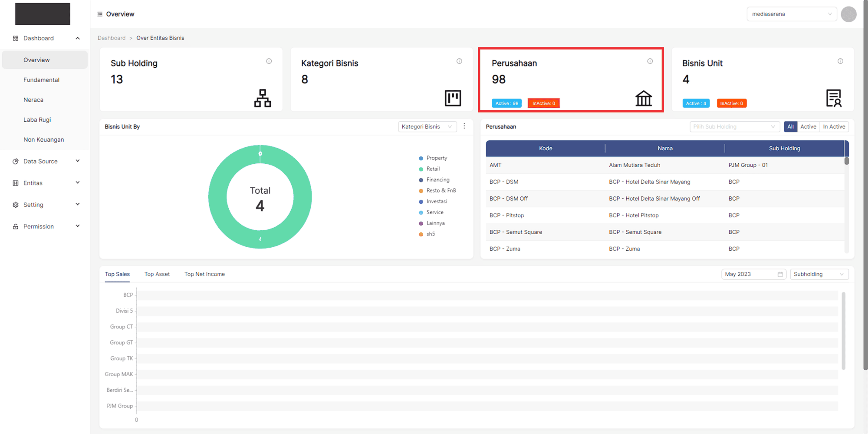Open the May 2023 date picker field
Image resolution: width=868 pixels, height=434 pixels.
click(x=753, y=274)
